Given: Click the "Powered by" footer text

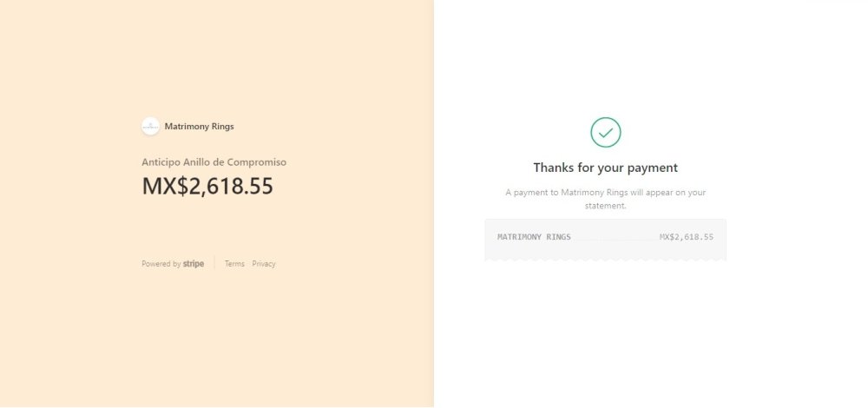Looking at the screenshot, I should point(161,264).
